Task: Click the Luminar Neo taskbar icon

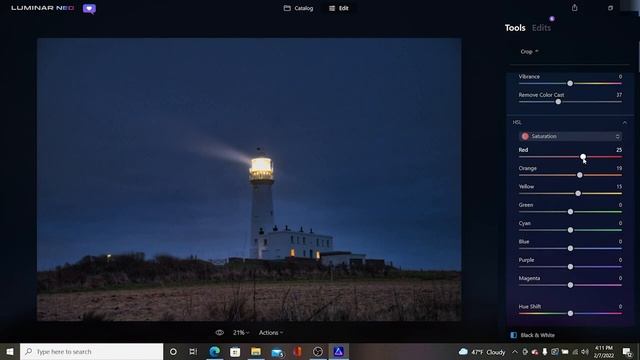Action: pos(338,351)
